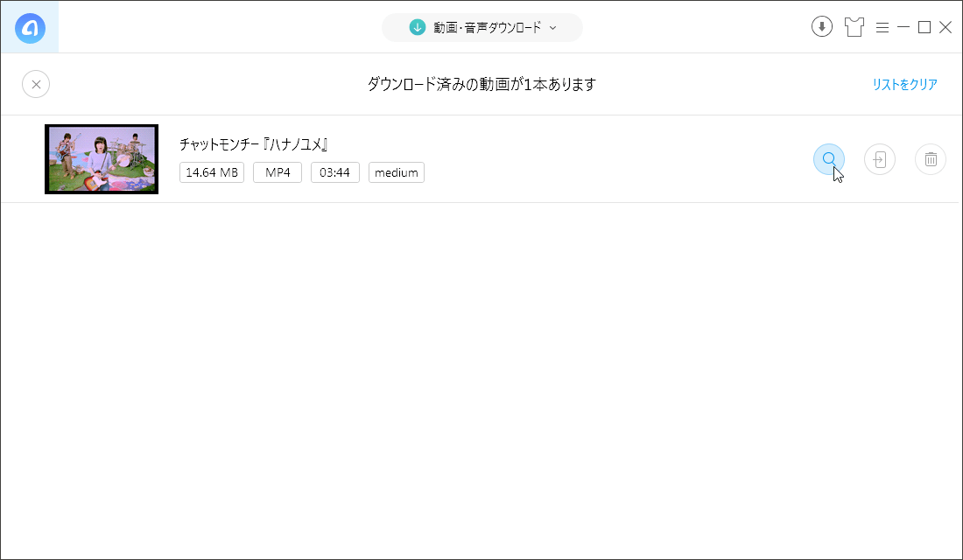Open the ハナノユメ video thumbnail
Viewport: 963px width, 560px height.
[102, 159]
